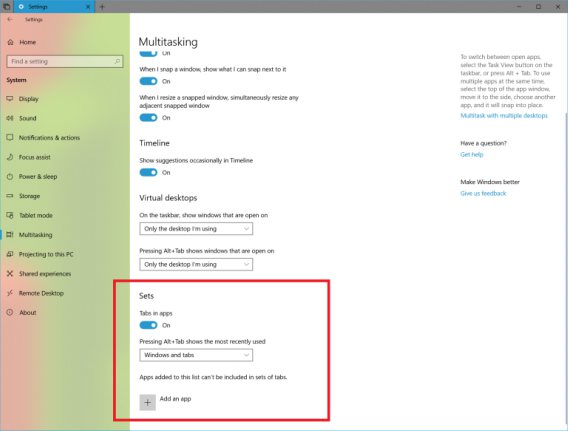Click the search magnifier icon
The height and width of the screenshot is (431, 568).
tap(117, 61)
